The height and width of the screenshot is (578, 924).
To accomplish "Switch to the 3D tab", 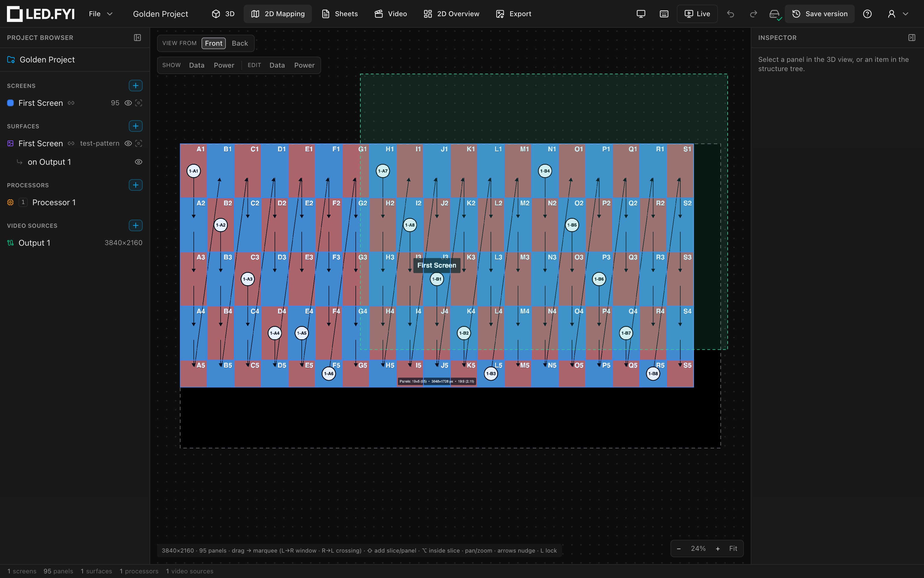I will (223, 14).
